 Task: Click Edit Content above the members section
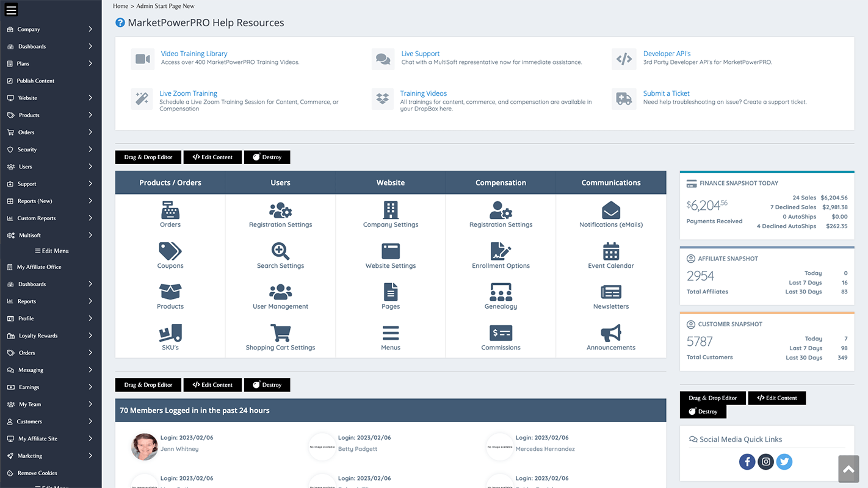pyautogui.click(x=212, y=385)
